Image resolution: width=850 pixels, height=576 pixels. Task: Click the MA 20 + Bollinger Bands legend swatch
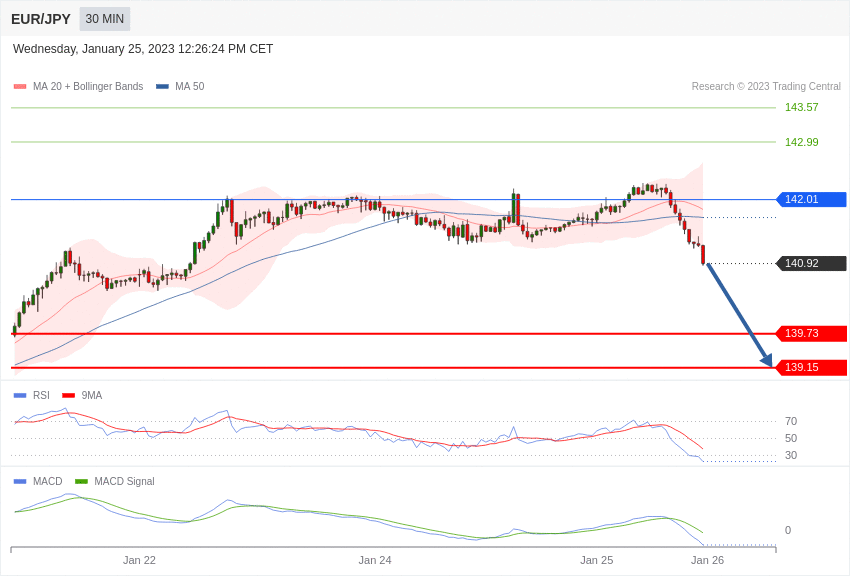(20, 86)
